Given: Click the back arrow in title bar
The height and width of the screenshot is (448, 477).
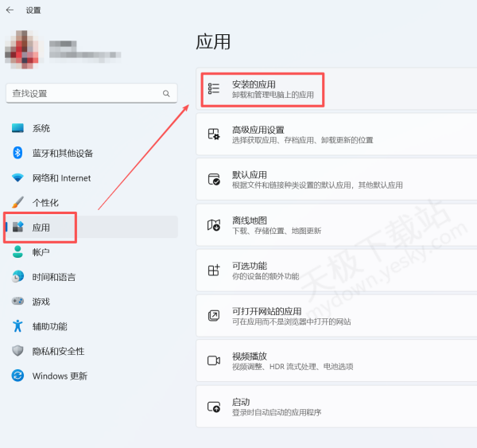Looking at the screenshot, I should pos(10,10).
